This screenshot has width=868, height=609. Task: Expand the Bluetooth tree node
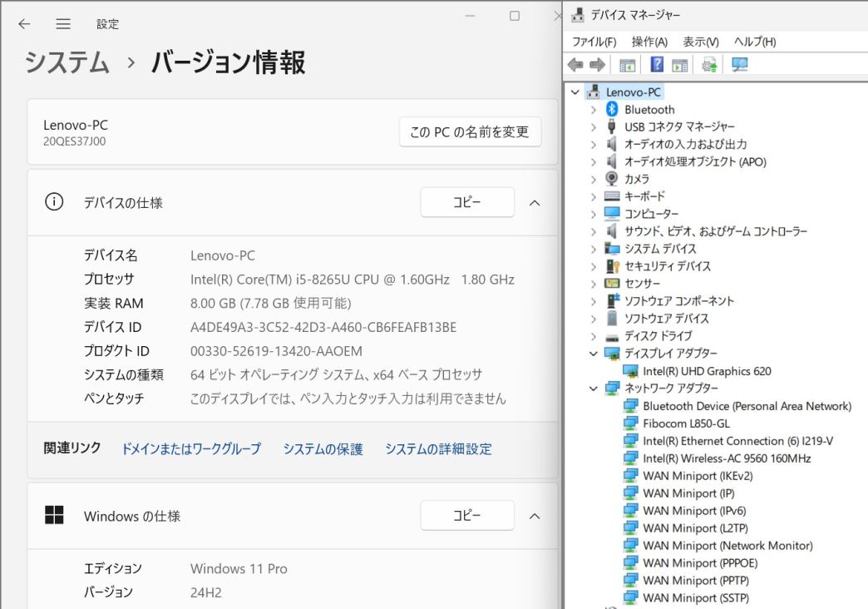[594, 110]
